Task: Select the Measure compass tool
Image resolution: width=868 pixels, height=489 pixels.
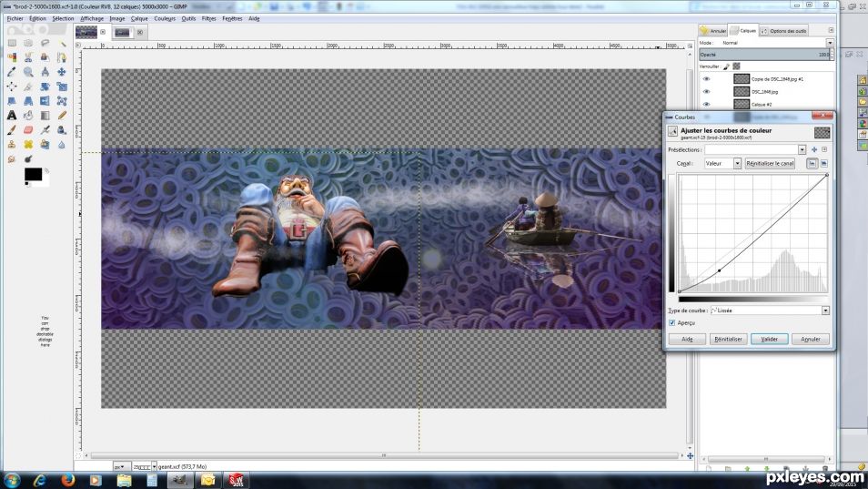Action: click(45, 72)
